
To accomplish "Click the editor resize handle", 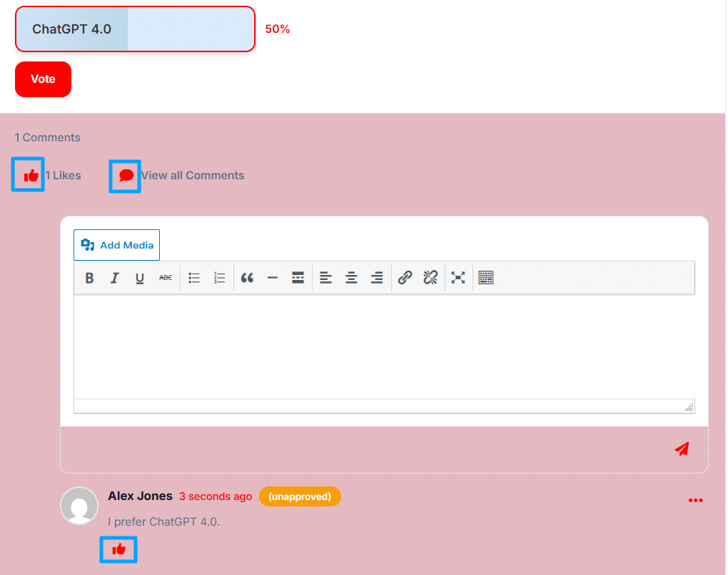I will coord(689,406).
